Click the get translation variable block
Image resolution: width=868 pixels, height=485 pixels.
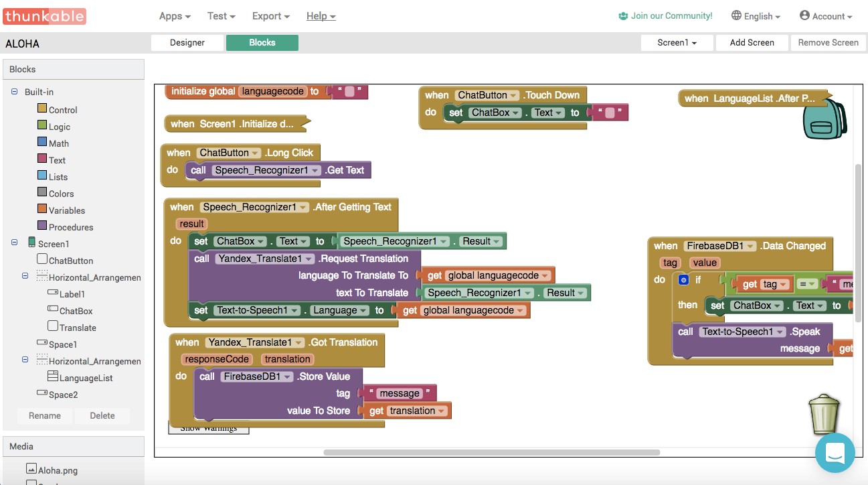click(408, 411)
